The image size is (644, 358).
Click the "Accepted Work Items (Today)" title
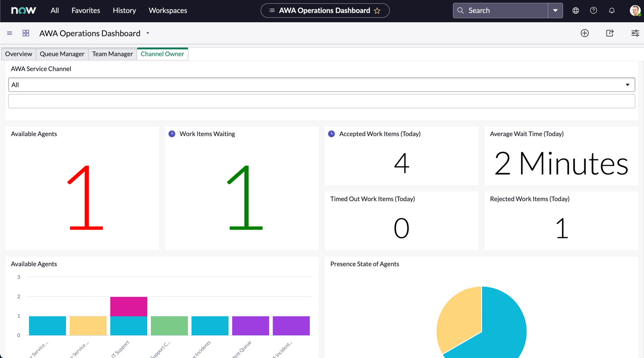(x=380, y=134)
